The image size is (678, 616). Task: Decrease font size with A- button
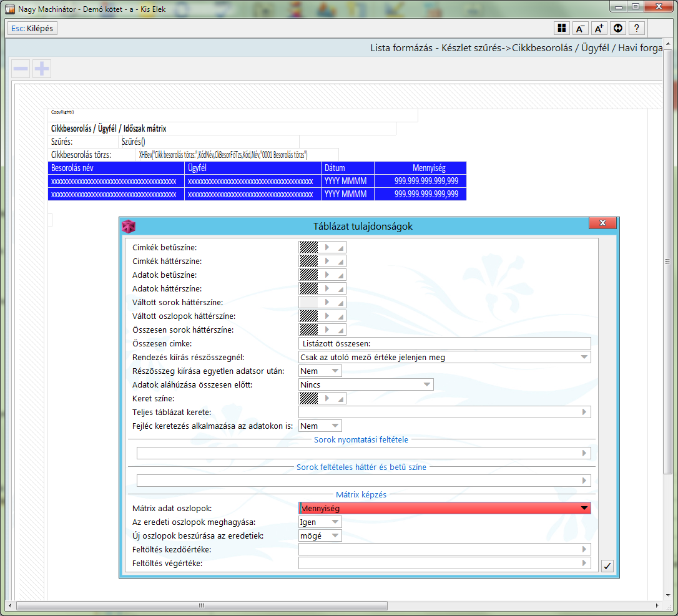coord(580,28)
